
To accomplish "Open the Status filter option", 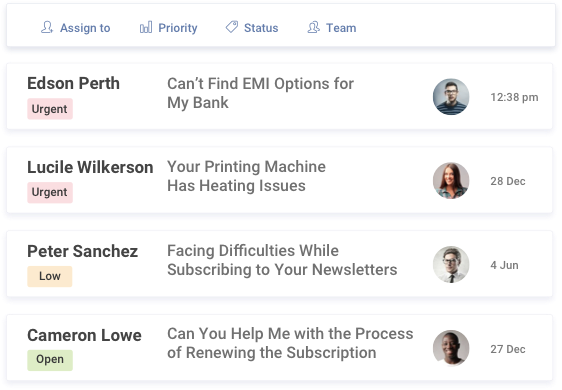I will 252,28.
